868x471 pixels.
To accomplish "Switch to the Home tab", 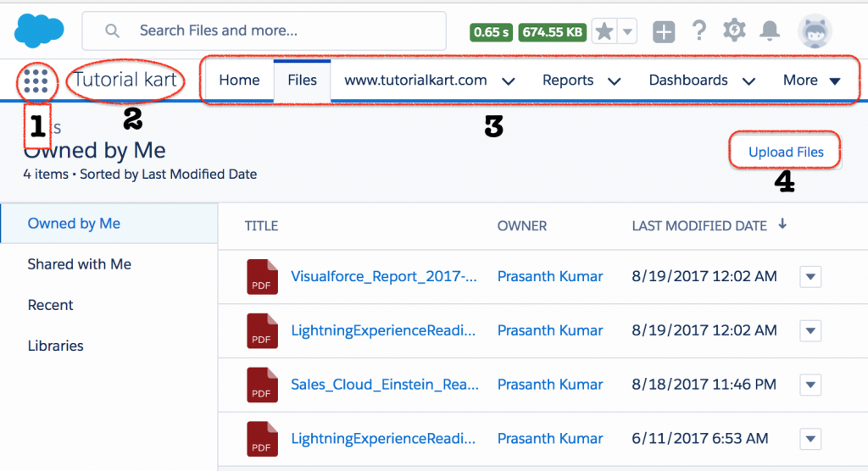I will tap(239, 80).
